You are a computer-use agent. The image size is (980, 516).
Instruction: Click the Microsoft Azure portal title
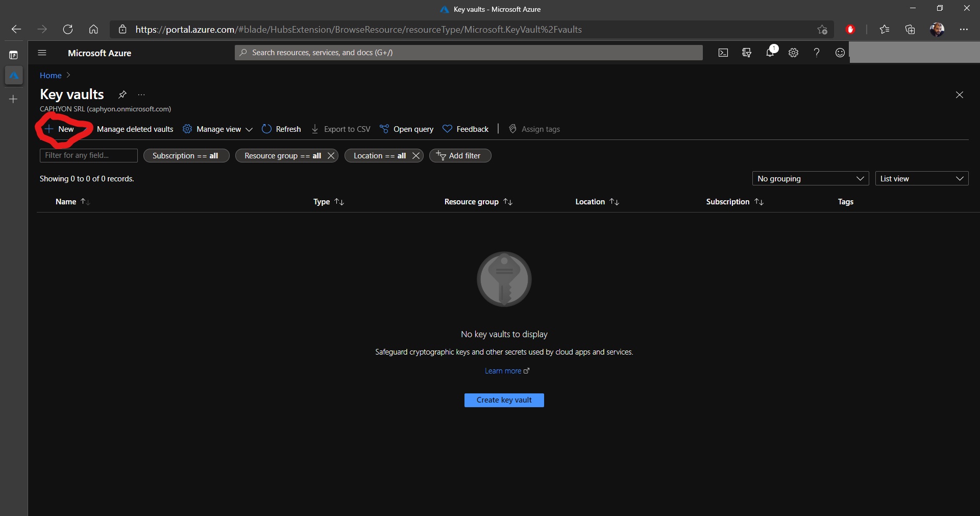pos(100,53)
